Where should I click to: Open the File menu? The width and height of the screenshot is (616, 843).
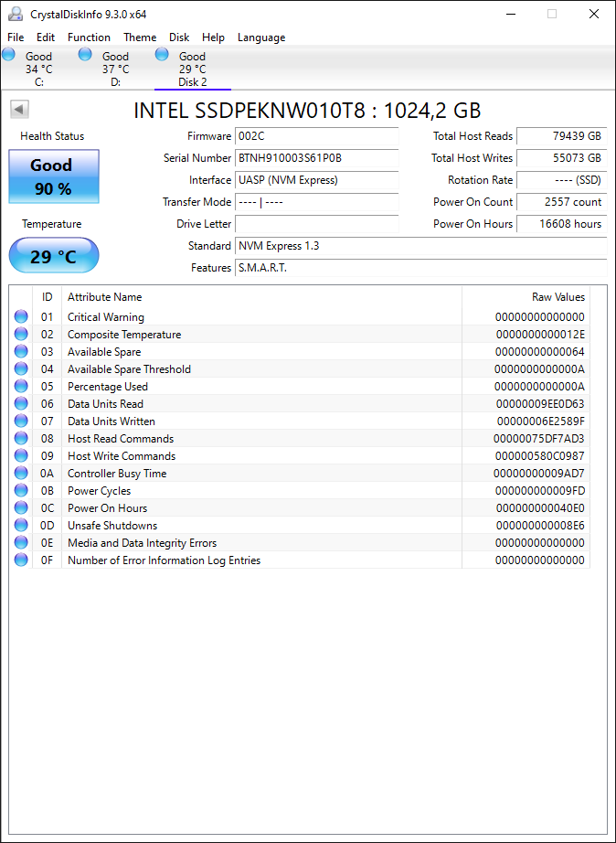(x=16, y=37)
